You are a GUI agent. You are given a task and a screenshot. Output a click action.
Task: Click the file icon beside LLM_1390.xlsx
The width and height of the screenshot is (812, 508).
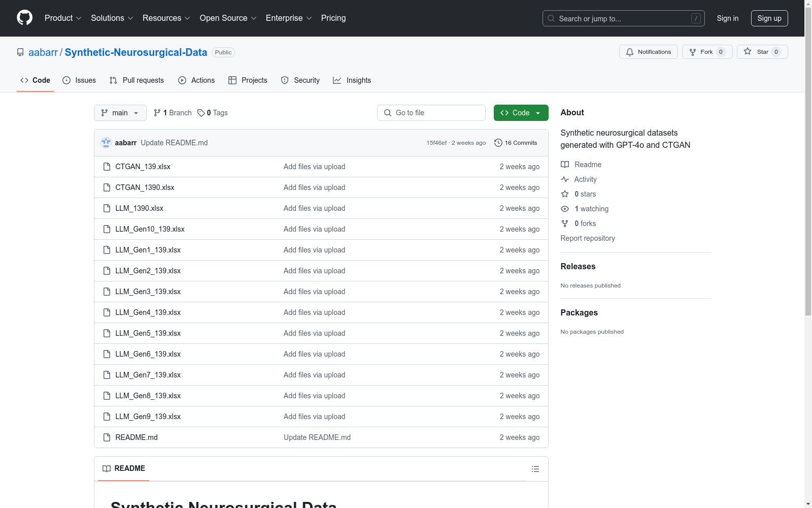coord(107,208)
